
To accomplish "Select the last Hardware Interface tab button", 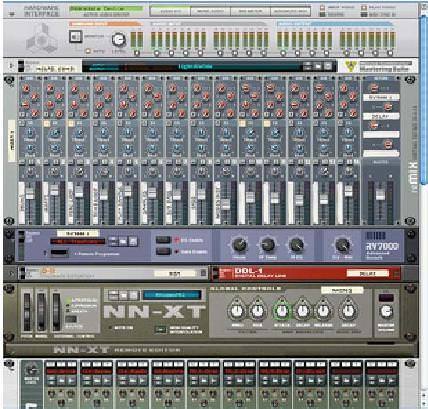I will [290, 11].
